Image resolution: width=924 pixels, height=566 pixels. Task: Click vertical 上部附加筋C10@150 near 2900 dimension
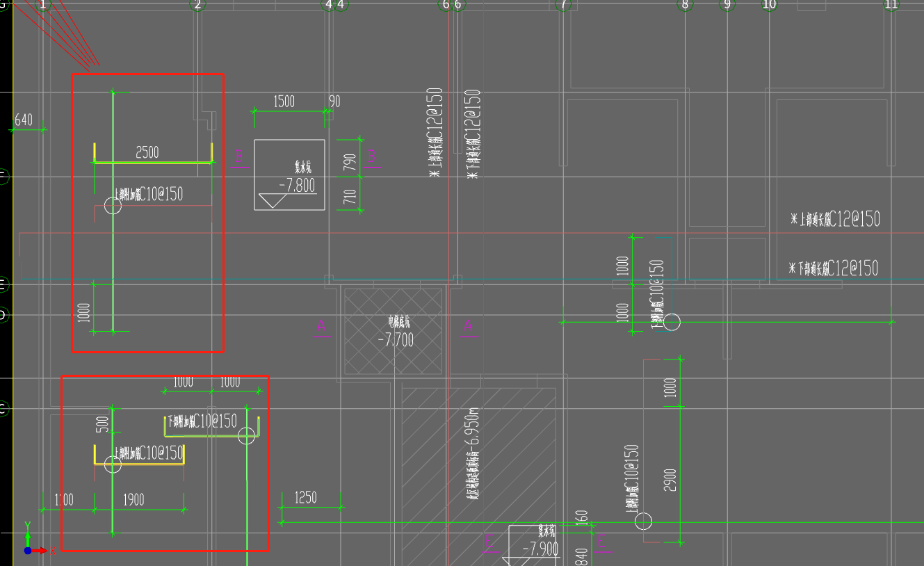pos(632,478)
